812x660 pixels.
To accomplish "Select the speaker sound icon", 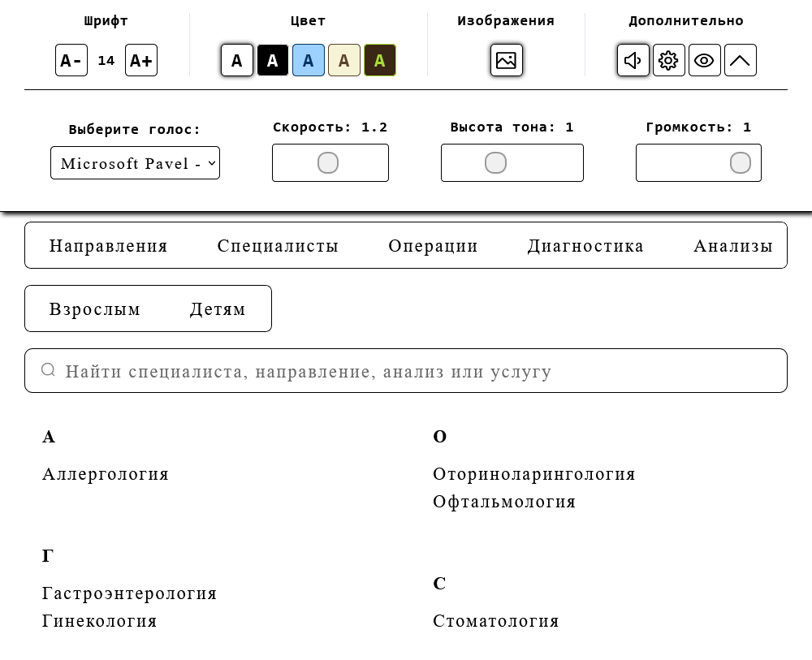I will pyautogui.click(x=633, y=60).
